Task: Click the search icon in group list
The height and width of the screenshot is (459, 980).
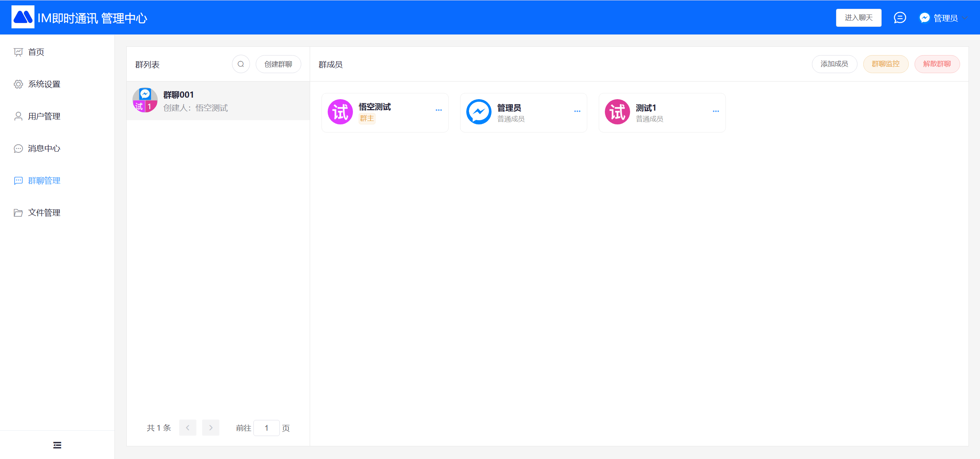Action: tap(241, 64)
